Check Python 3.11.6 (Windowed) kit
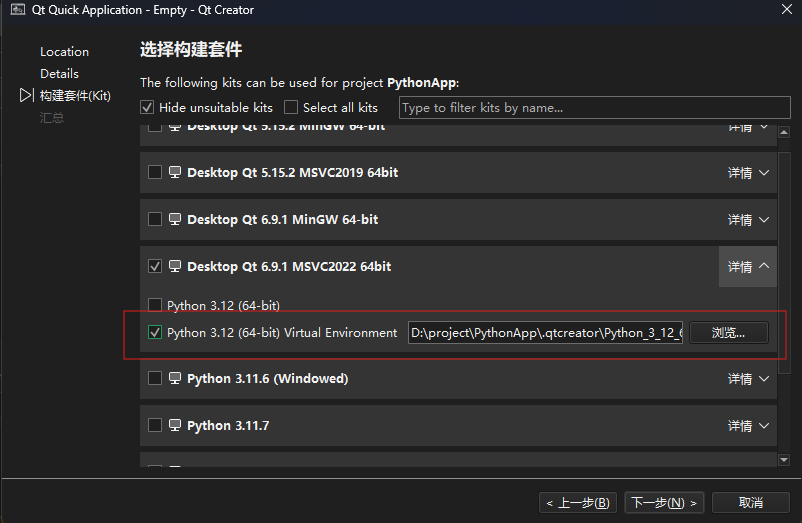 [154, 378]
